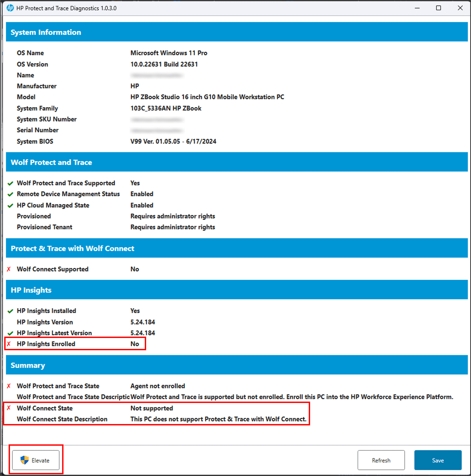This screenshot has height=476, width=471.
Task: Click red X beside Wolf Connect State
Action: tap(9, 408)
